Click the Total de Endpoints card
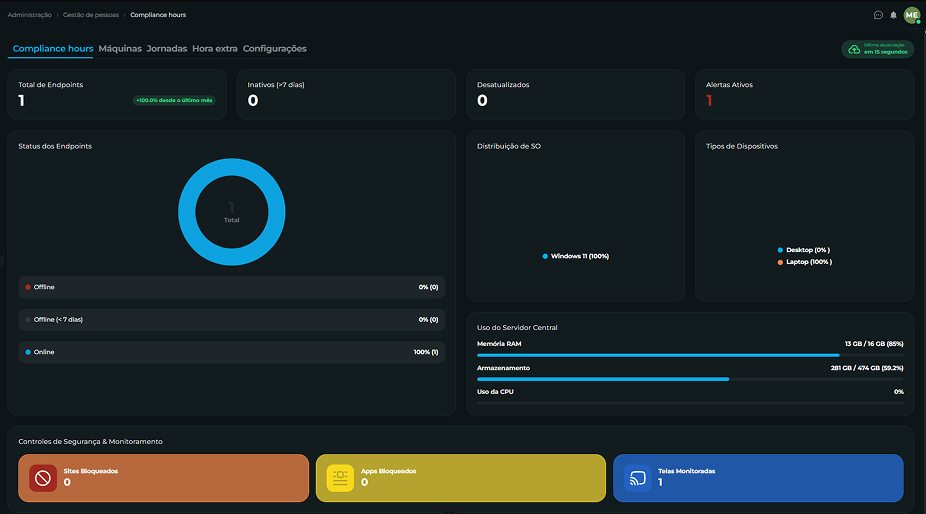 [x=117, y=95]
